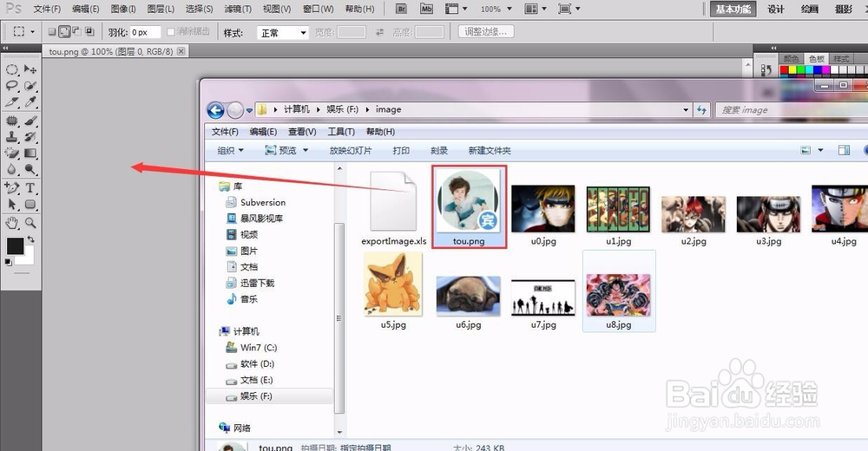
Task: Launch Adobe Bridge with Br button
Action: coord(402,9)
